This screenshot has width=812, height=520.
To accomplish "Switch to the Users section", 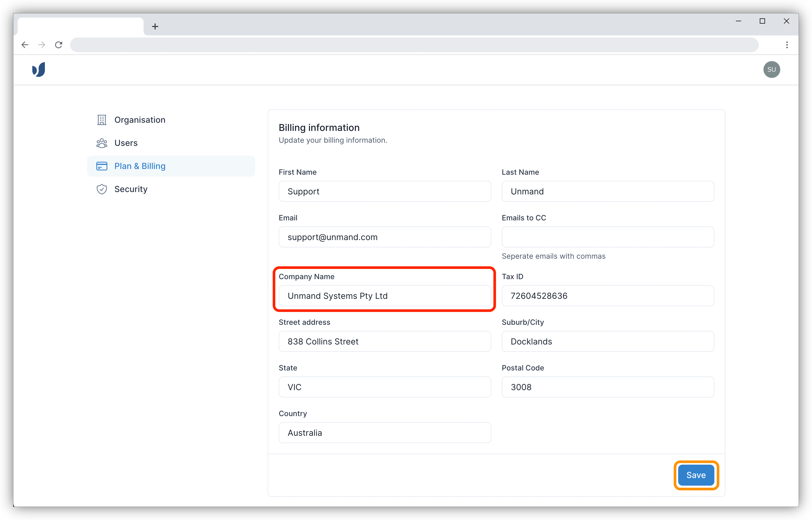I will point(126,143).
